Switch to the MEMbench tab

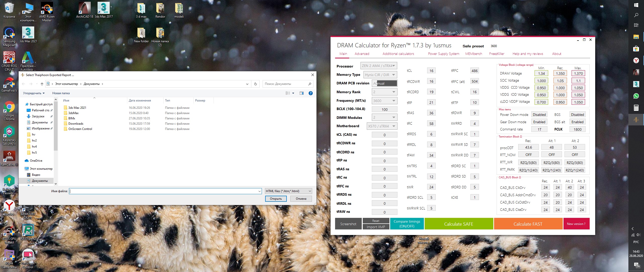(x=473, y=54)
